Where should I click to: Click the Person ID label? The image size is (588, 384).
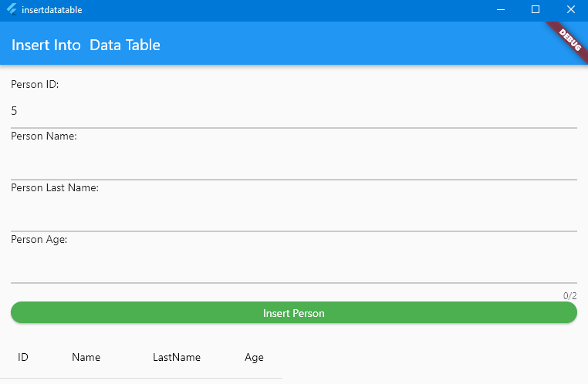[x=35, y=84]
